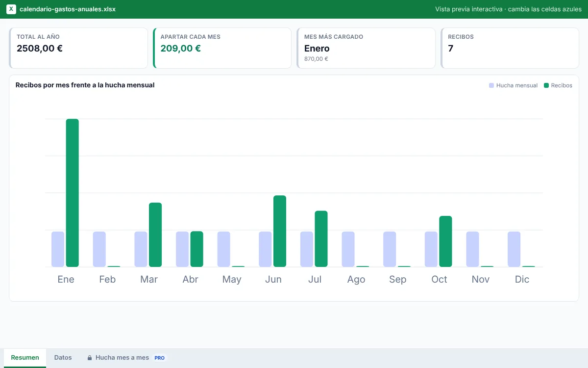Click the Dic axis label
The image size is (588, 368).
(522, 279)
